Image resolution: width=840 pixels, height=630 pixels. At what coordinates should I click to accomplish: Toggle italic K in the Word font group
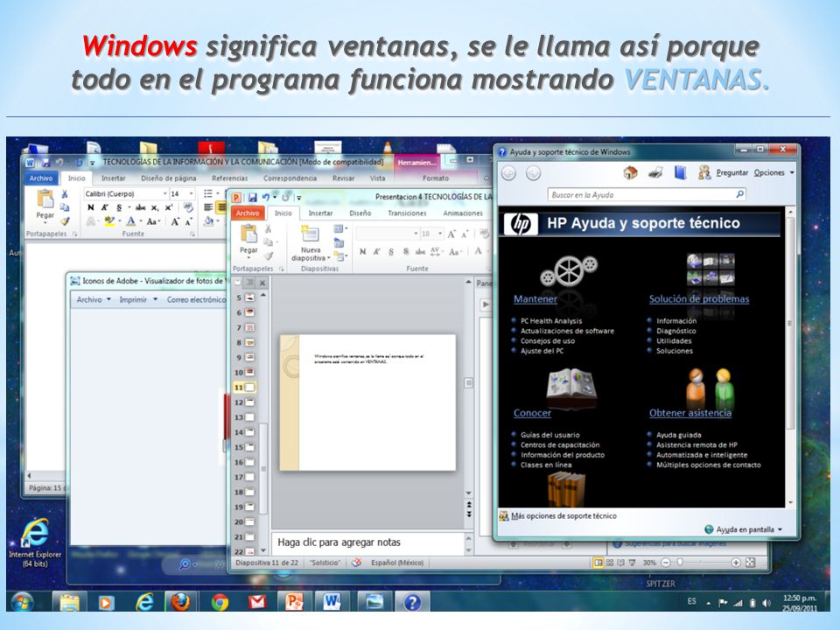pyautogui.click(x=105, y=208)
